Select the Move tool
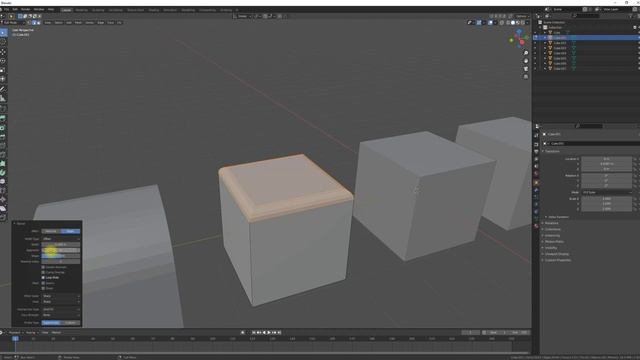 click(x=3, y=52)
